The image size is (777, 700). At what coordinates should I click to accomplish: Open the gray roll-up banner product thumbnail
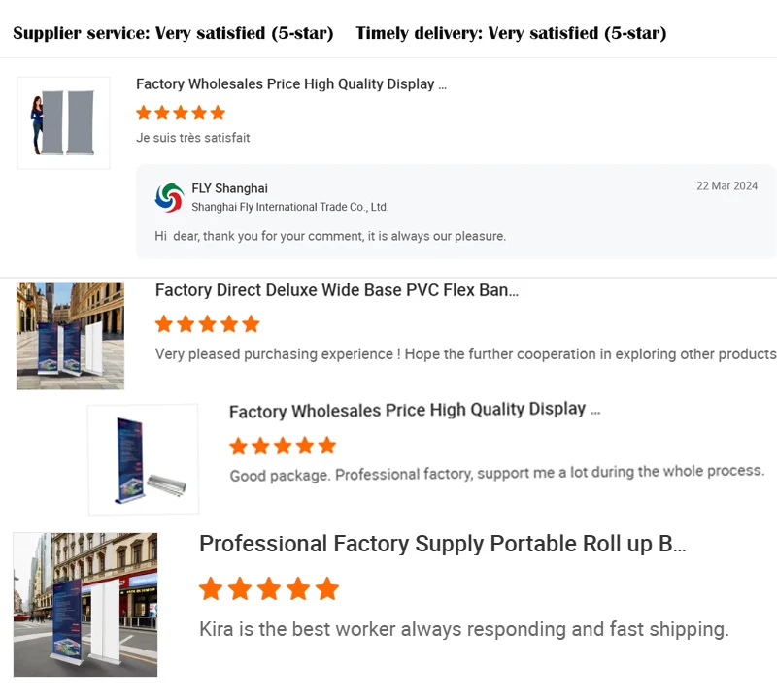point(63,122)
